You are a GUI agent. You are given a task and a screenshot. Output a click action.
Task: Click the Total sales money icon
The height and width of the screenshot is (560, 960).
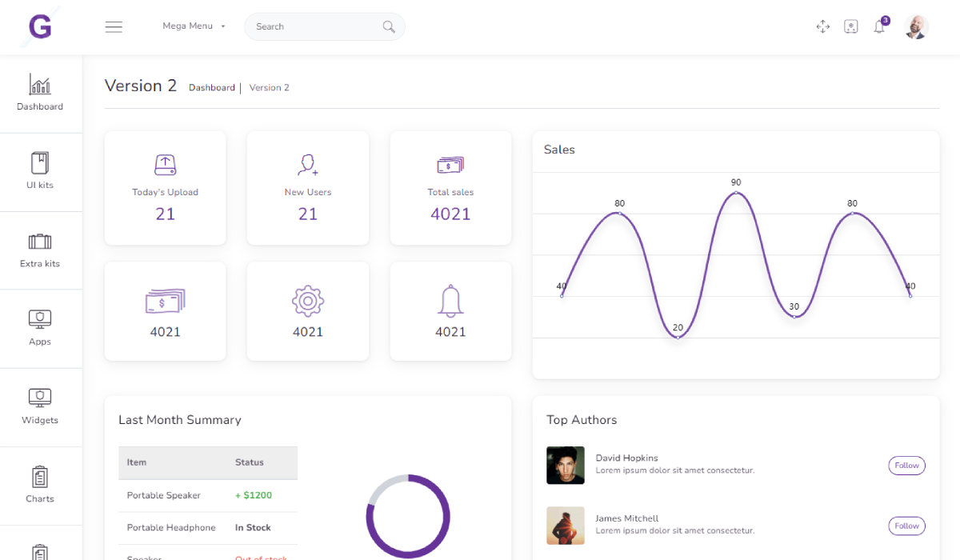tap(450, 165)
